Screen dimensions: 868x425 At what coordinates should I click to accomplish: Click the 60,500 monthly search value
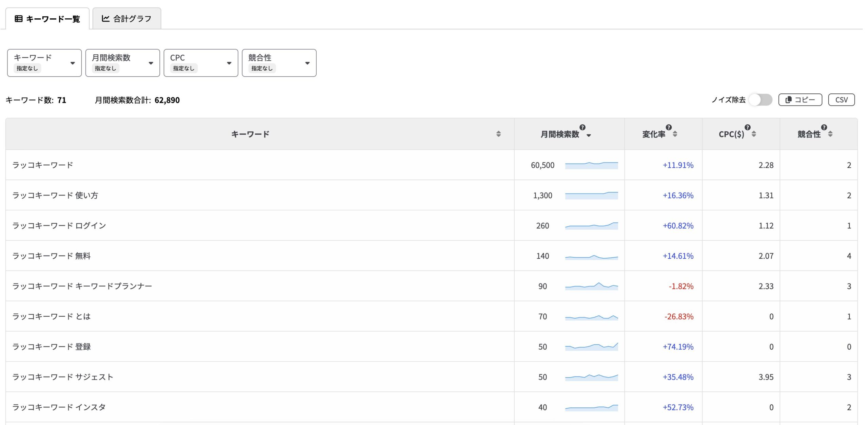[x=542, y=165]
